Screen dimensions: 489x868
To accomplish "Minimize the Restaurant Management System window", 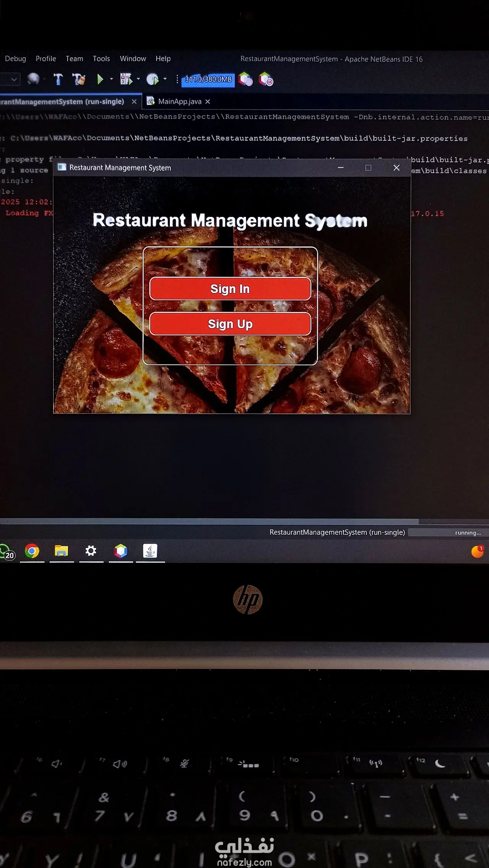I will [x=341, y=168].
